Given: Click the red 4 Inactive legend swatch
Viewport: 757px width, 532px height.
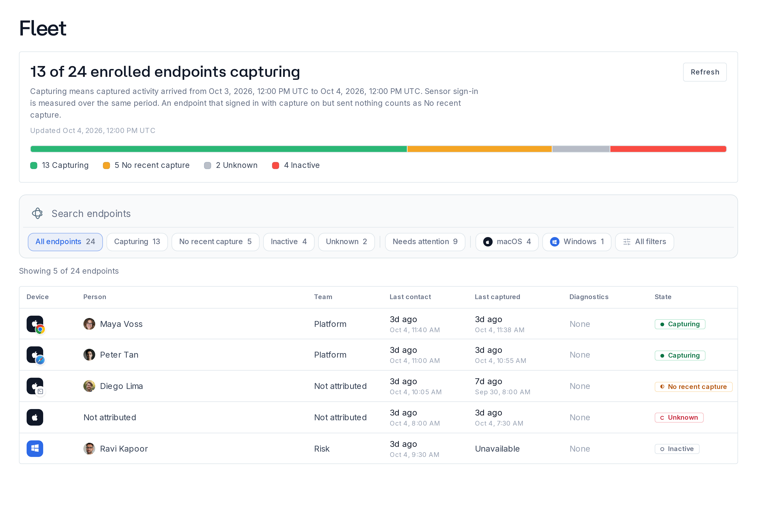Looking at the screenshot, I should [x=276, y=166].
